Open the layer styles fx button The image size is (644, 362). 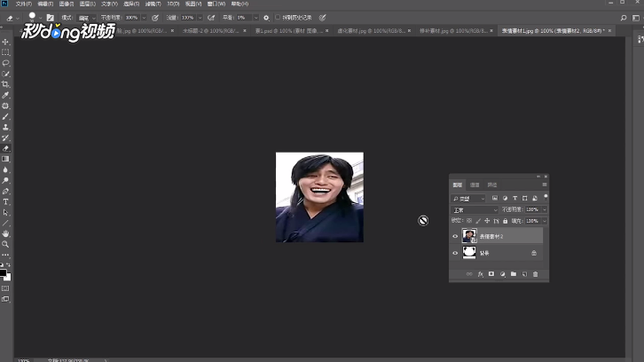click(x=480, y=274)
